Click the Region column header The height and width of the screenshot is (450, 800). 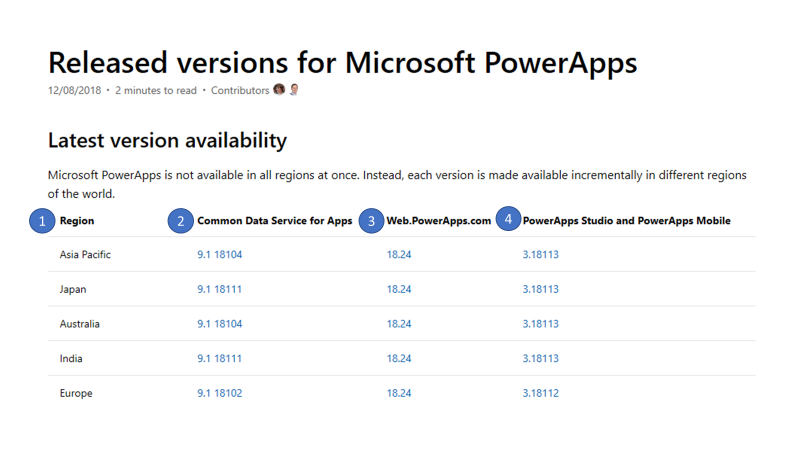[77, 221]
